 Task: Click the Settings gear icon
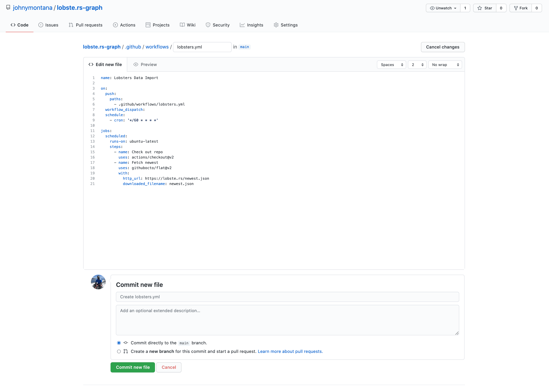[276, 25]
